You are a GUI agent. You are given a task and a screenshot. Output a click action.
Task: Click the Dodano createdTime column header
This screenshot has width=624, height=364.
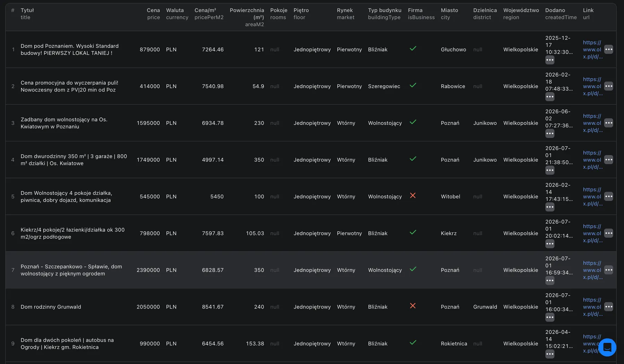pos(561,14)
